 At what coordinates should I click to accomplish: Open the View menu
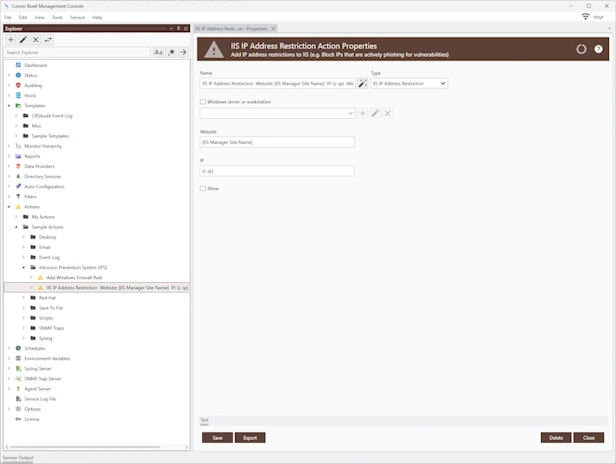tap(39, 17)
